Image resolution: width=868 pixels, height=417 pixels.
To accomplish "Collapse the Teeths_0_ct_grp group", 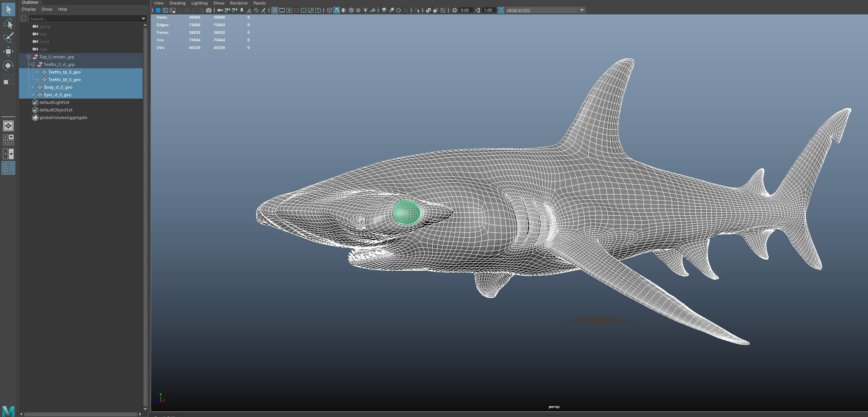I will [x=33, y=64].
